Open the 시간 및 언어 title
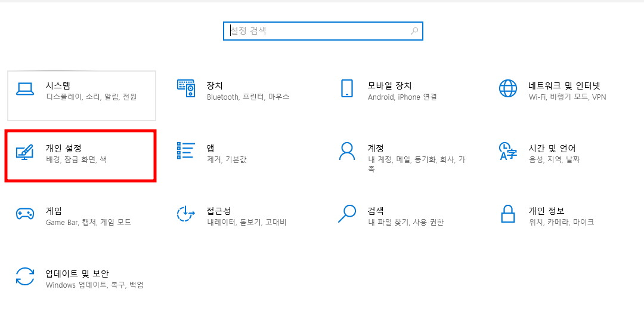 point(552,148)
